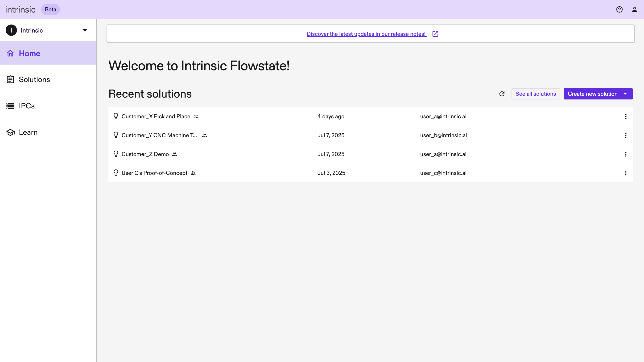The width and height of the screenshot is (644, 362).
Task: Open the Learn section
Action: coord(28,132)
